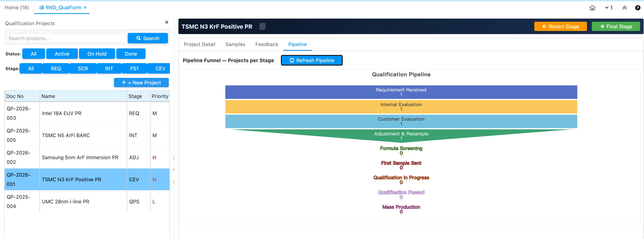Click the Internal Evaluation funnel bar

coord(401,107)
